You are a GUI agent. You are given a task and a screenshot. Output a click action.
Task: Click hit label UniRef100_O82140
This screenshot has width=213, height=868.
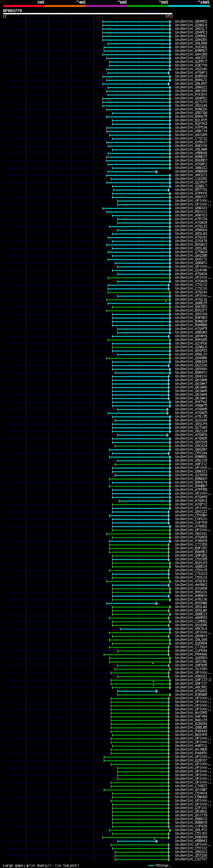pyautogui.click(x=191, y=69)
